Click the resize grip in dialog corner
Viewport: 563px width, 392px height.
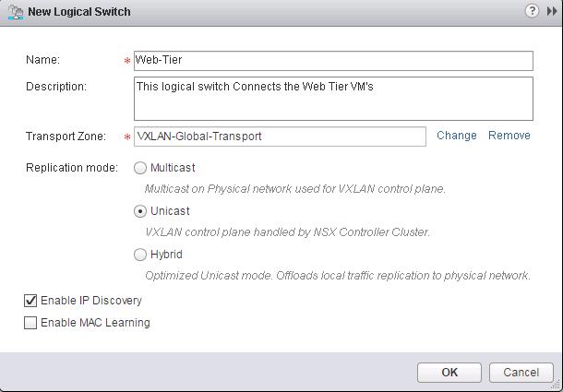[554, 385]
